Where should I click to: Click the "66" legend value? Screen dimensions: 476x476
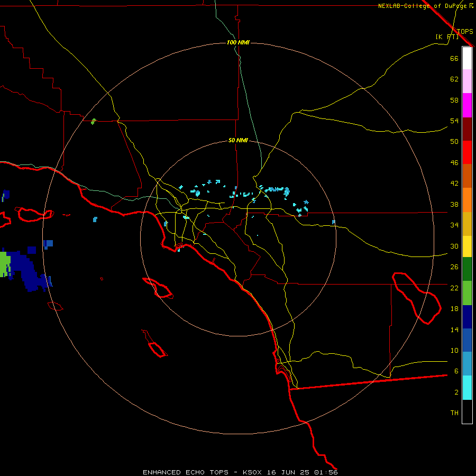(x=454, y=58)
